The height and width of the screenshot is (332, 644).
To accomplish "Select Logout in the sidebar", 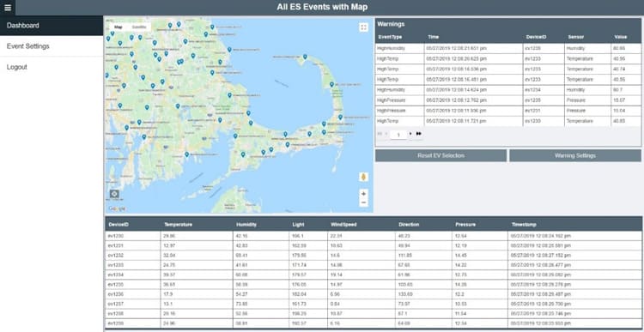I will tap(52, 67).
